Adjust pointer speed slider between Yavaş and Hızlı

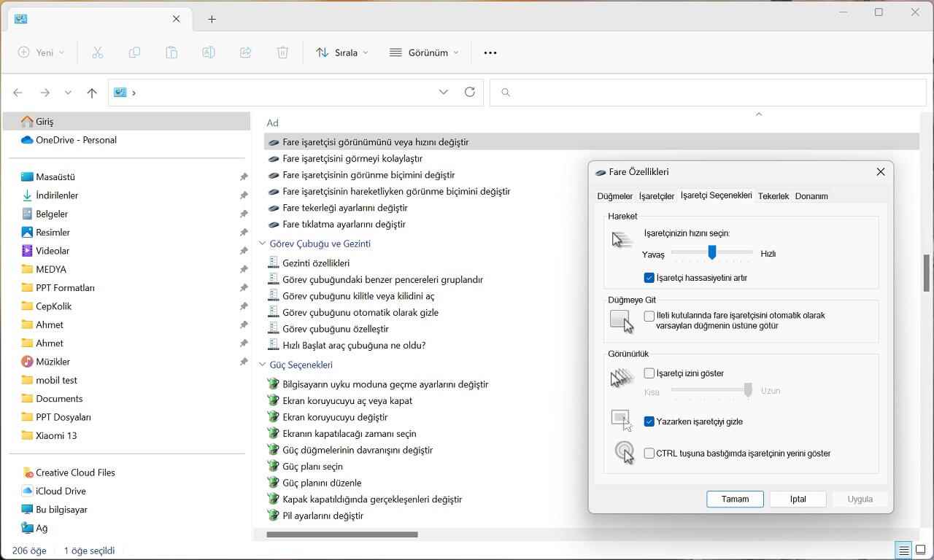[x=712, y=252]
